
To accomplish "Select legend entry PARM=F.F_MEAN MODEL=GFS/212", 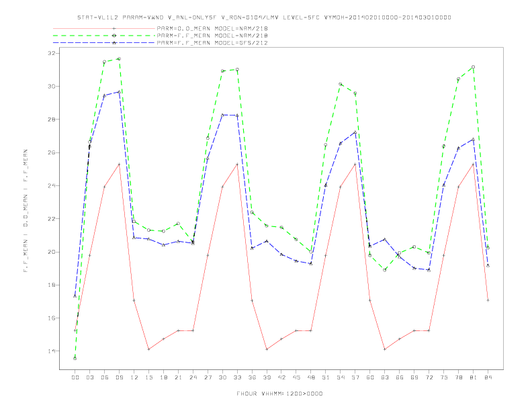I will (212, 43).
